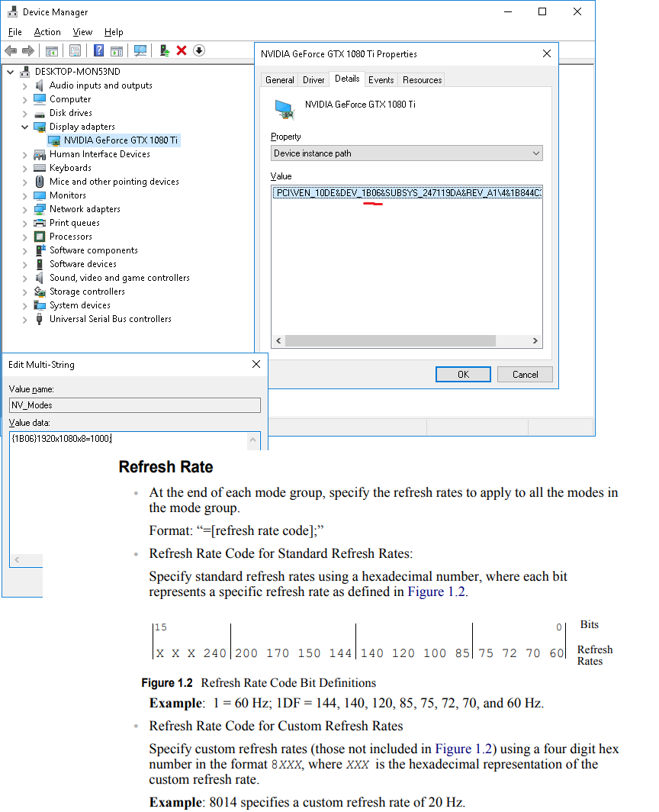
Task: Toggle the Show/Hide Console Tree toolbar icon
Action: coord(52,50)
